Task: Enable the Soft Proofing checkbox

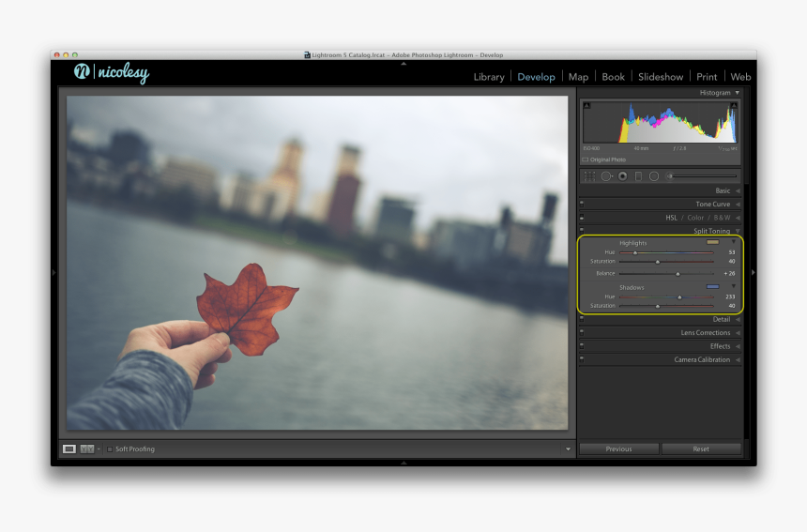Action: coord(110,449)
